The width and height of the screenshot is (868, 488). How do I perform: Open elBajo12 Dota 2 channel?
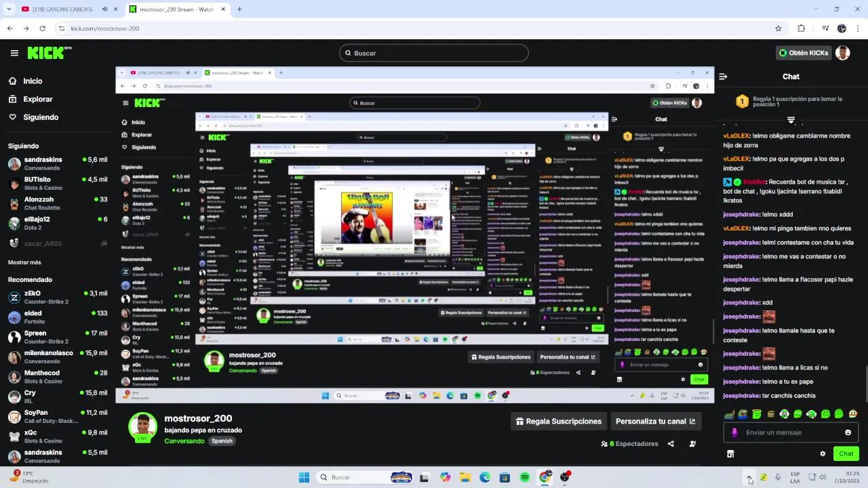[58, 223]
